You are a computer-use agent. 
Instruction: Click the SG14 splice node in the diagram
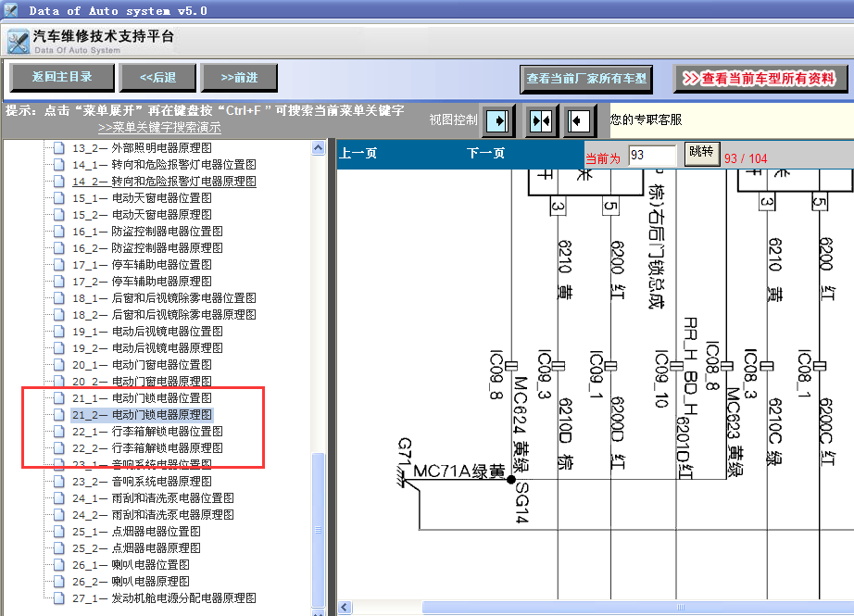pyautogui.click(x=511, y=480)
